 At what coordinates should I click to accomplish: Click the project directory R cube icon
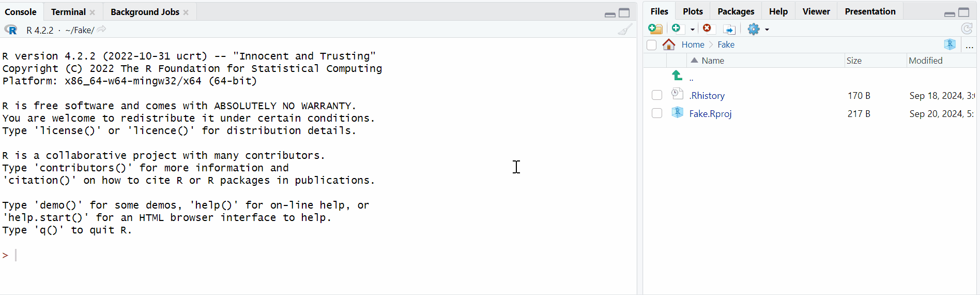[950, 45]
